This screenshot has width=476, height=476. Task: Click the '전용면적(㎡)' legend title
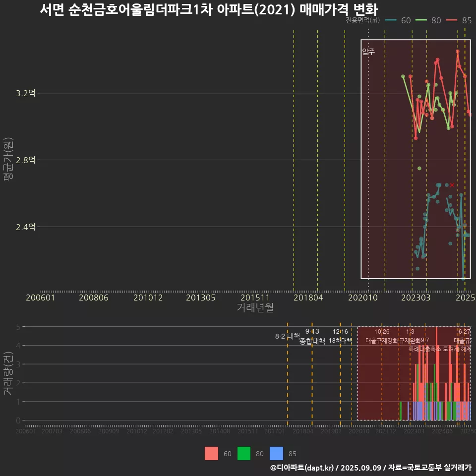(x=363, y=20)
